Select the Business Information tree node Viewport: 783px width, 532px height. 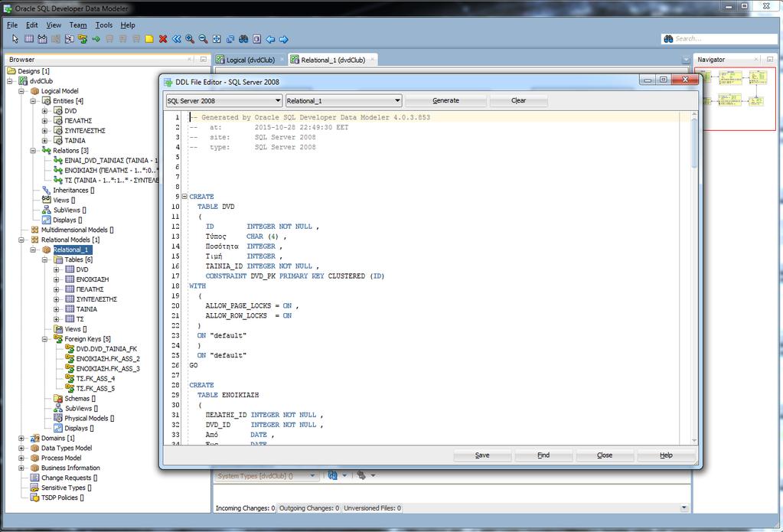point(70,468)
